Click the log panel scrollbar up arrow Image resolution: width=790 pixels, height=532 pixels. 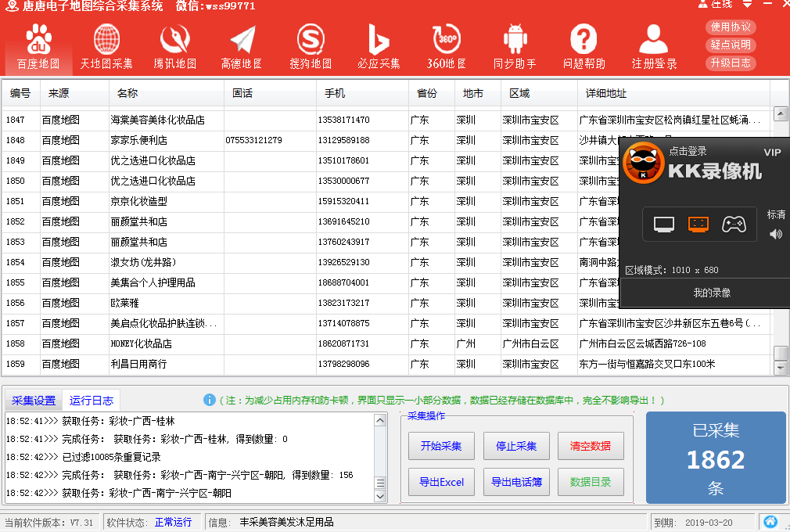380,420
